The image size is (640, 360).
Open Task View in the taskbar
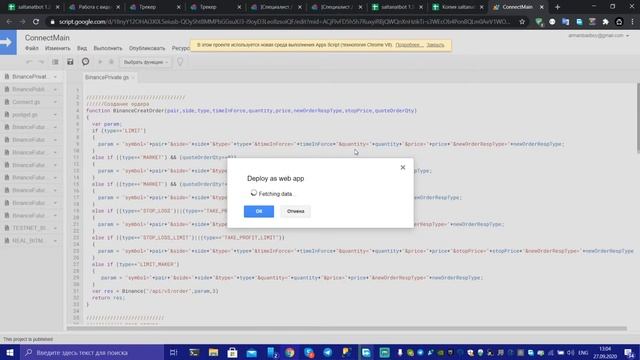pos(173,352)
